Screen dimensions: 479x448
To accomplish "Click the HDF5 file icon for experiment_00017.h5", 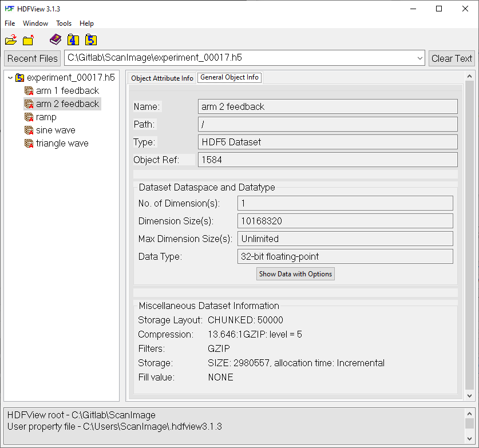I will tap(20, 77).
